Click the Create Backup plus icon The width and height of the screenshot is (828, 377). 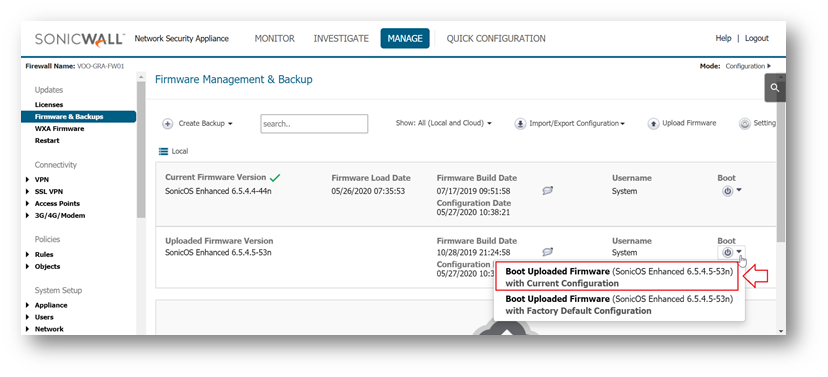pos(167,124)
